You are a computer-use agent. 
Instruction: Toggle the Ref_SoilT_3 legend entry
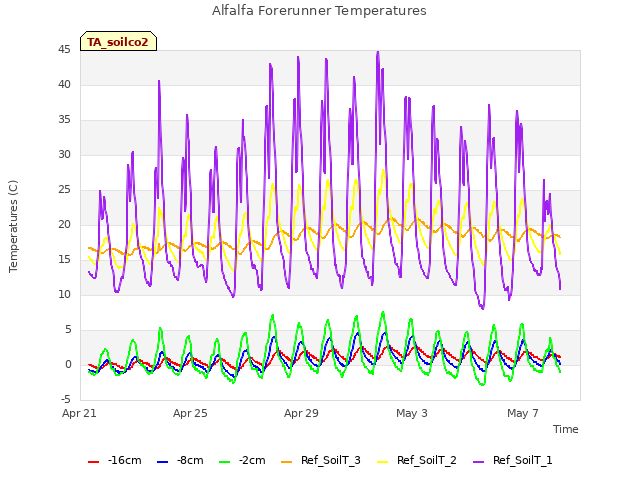[321, 460]
